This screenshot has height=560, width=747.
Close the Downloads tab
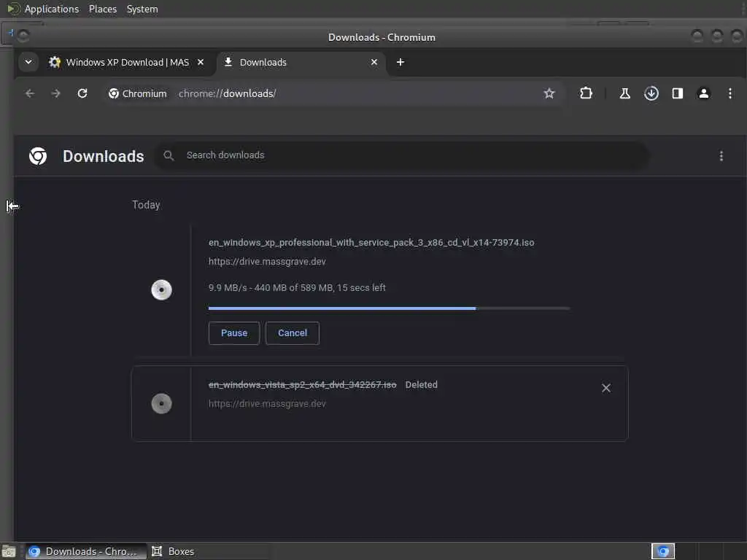pos(374,62)
